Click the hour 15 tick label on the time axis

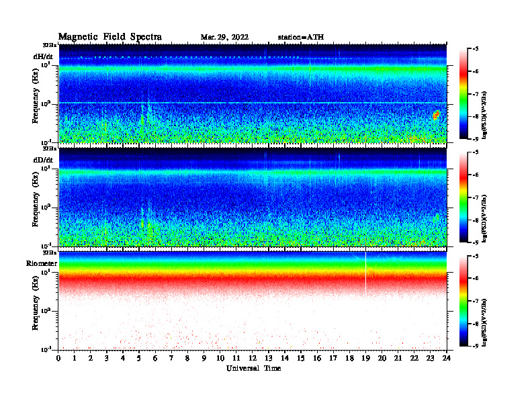(301, 358)
